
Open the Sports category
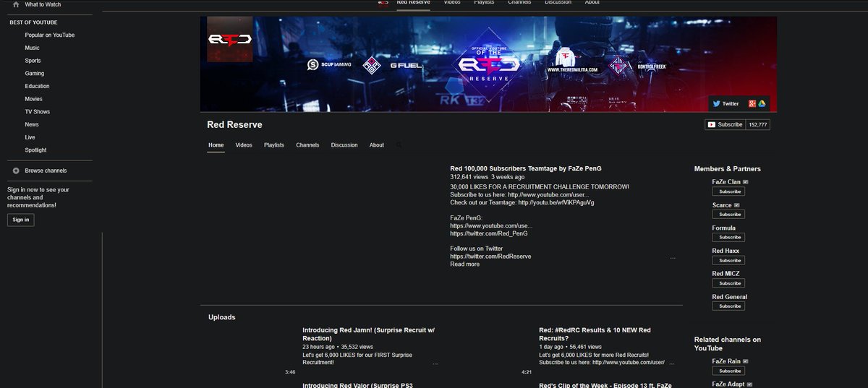pos(33,61)
